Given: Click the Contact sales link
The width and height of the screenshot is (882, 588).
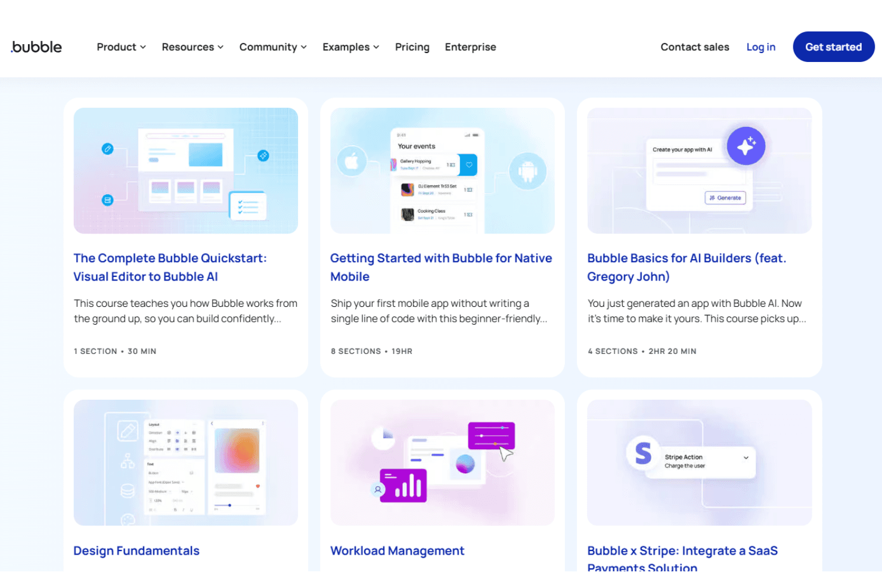Looking at the screenshot, I should pyautogui.click(x=695, y=47).
